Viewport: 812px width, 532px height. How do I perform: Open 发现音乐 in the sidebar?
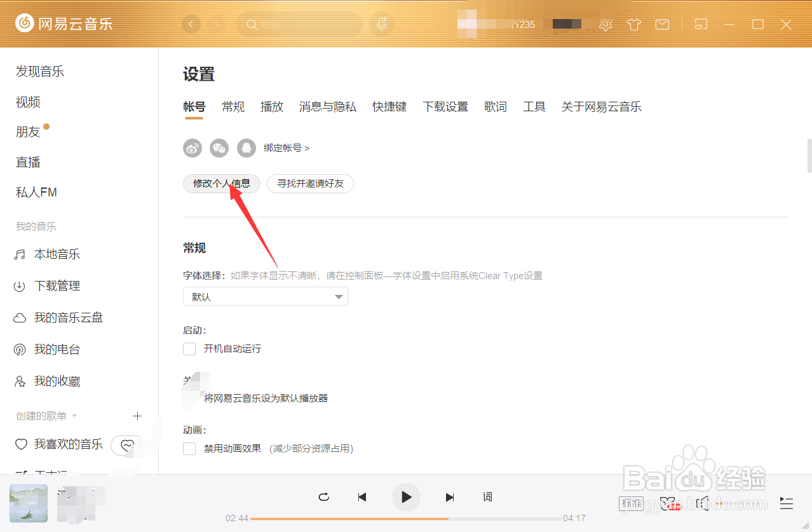click(40, 71)
